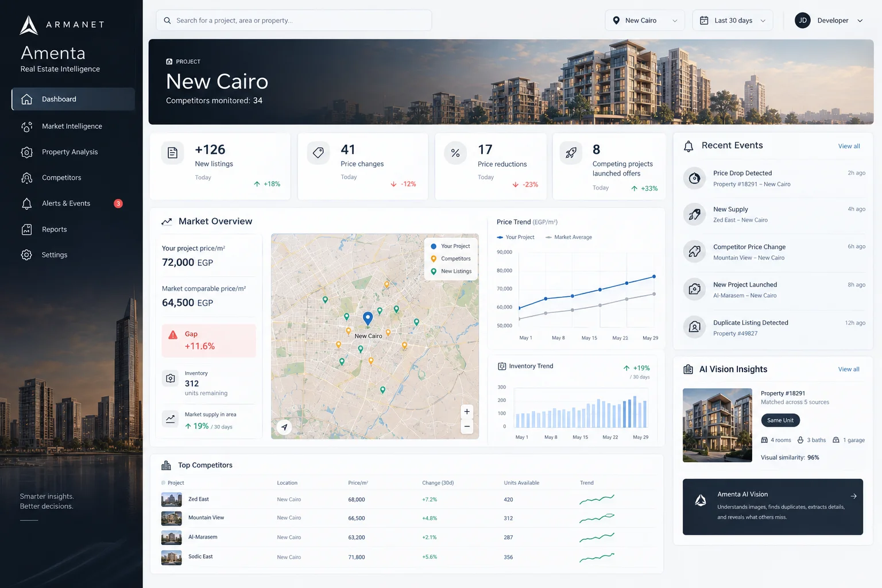The height and width of the screenshot is (588, 882).
Task: View all AI Vision Insights
Action: click(849, 369)
